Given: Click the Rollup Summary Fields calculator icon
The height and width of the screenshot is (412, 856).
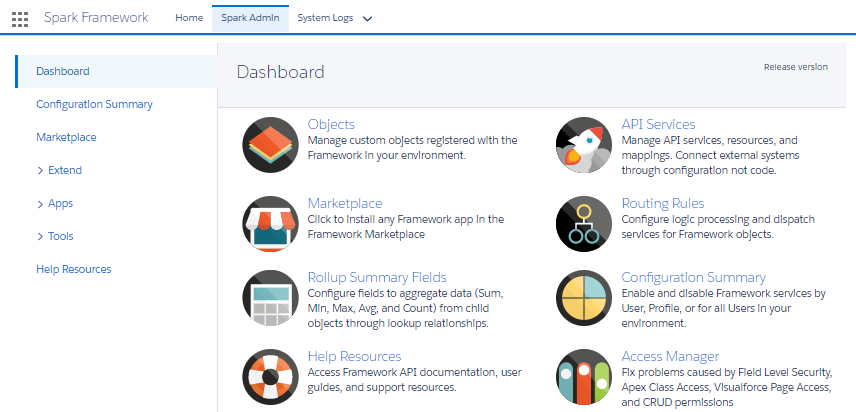Looking at the screenshot, I should [x=270, y=298].
